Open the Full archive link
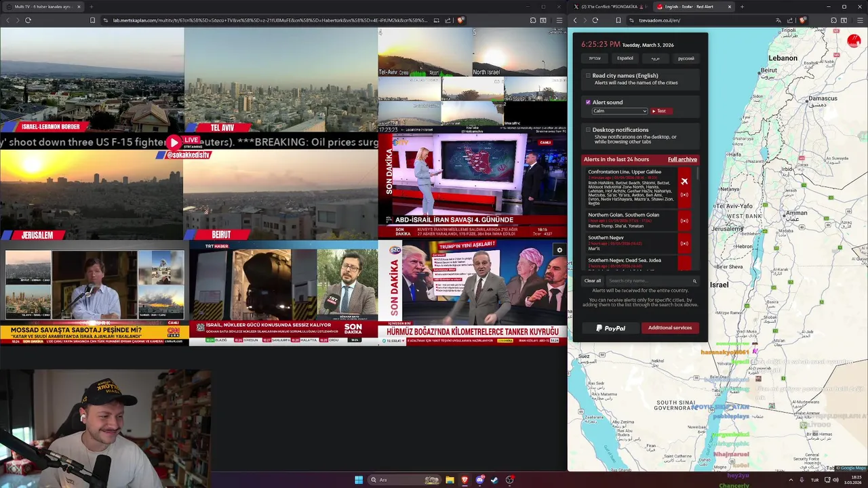The height and width of the screenshot is (488, 868). coord(682,159)
